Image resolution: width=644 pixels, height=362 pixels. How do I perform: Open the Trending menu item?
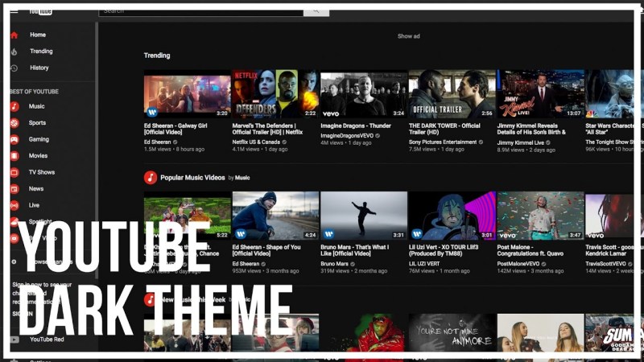(41, 51)
